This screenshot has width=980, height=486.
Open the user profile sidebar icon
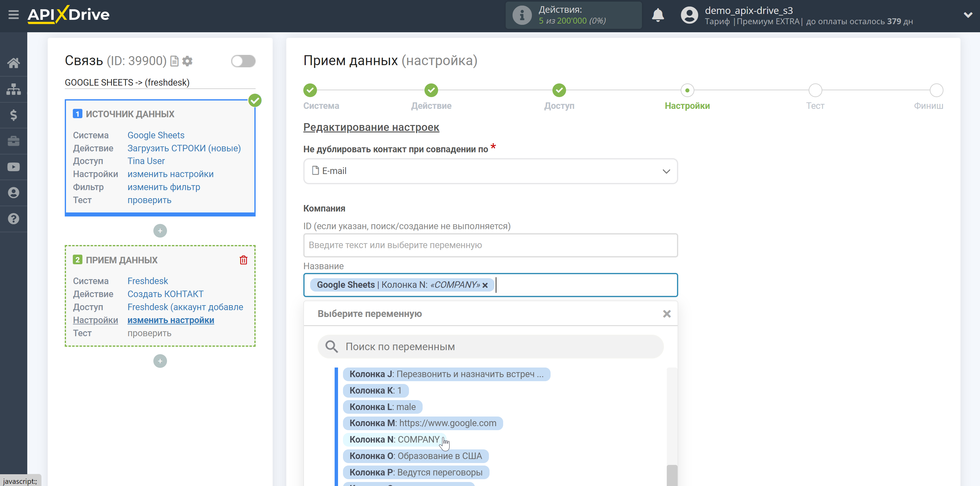pyautogui.click(x=13, y=193)
